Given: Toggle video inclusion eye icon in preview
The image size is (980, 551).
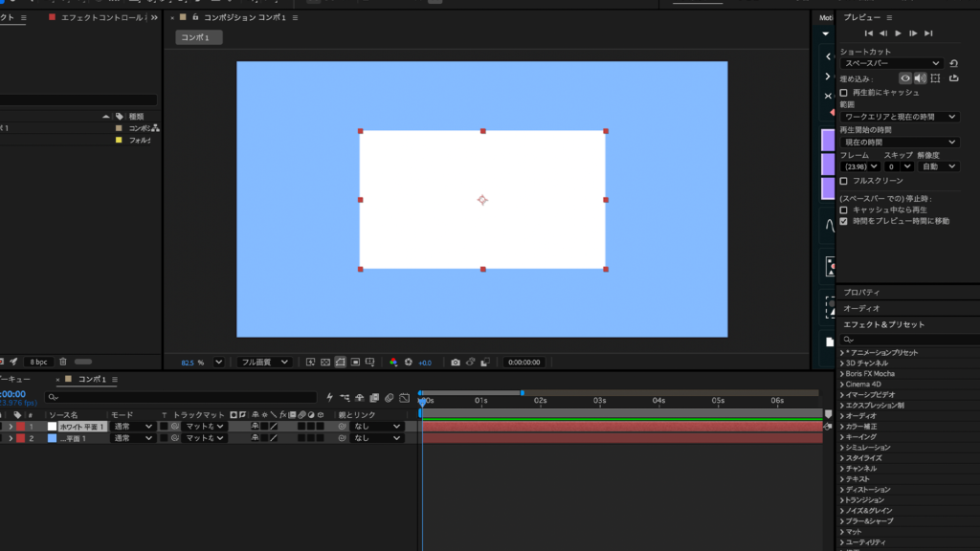Looking at the screenshot, I should [905, 78].
